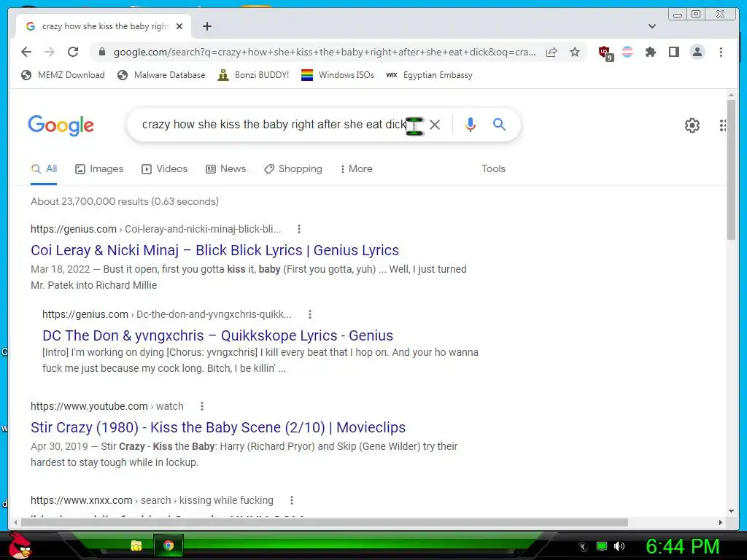Click the browser address bar URL

pos(325,52)
